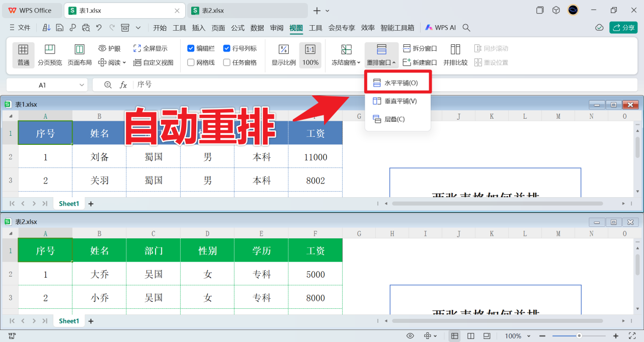Click the print preview icon in quick access toolbar
644x342 pixels.
pyautogui.click(x=86, y=28)
